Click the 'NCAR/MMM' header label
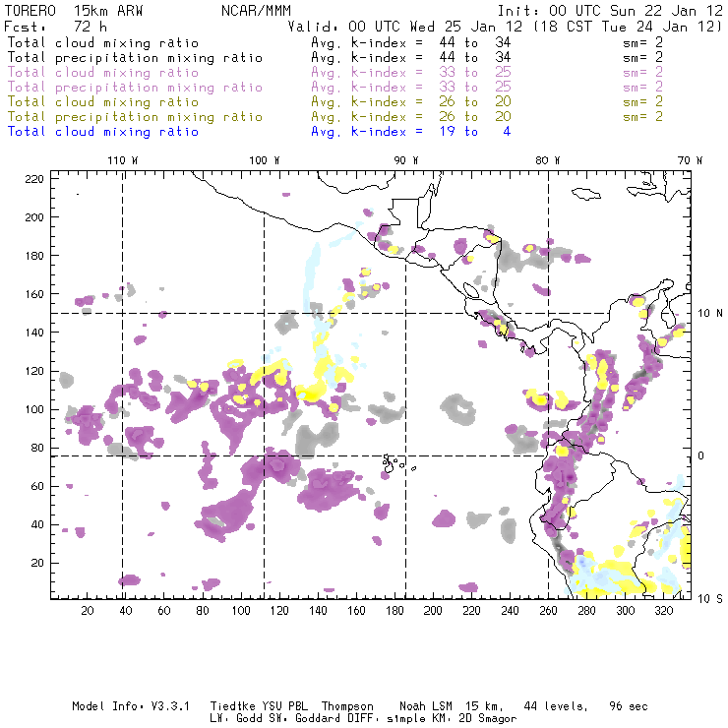The width and height of the screenshot is (728, 728). (x=256, y=11)
